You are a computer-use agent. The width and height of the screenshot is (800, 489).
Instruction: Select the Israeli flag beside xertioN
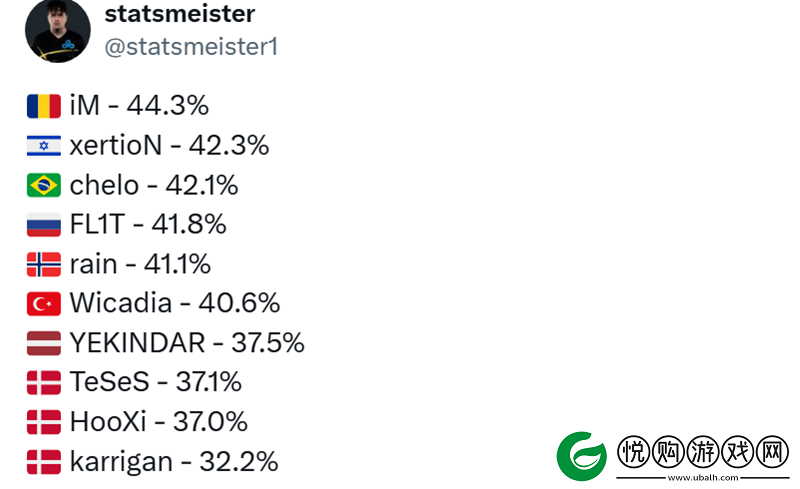(x=44, y=145)
